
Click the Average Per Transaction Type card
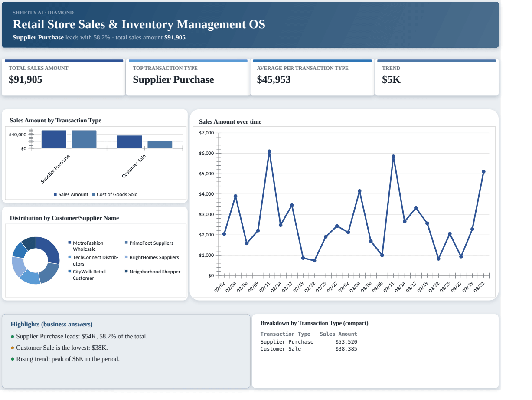point(312,77)
